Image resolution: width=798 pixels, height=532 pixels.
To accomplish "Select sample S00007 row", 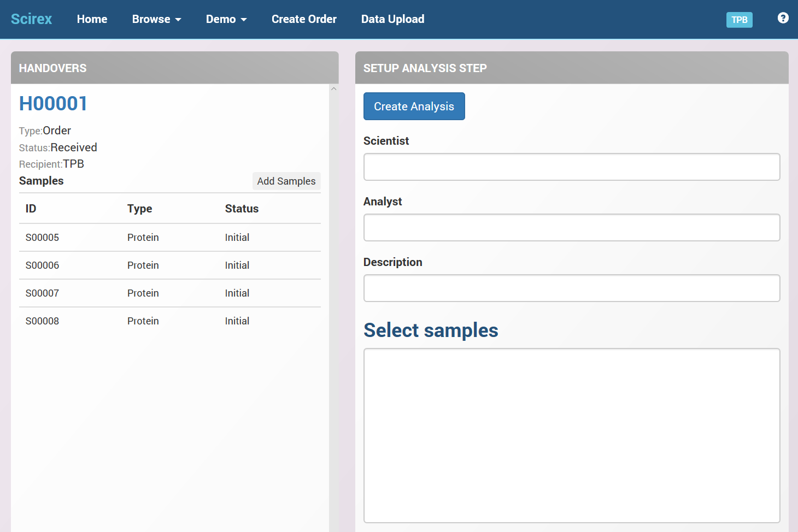I will coord(170,293).
